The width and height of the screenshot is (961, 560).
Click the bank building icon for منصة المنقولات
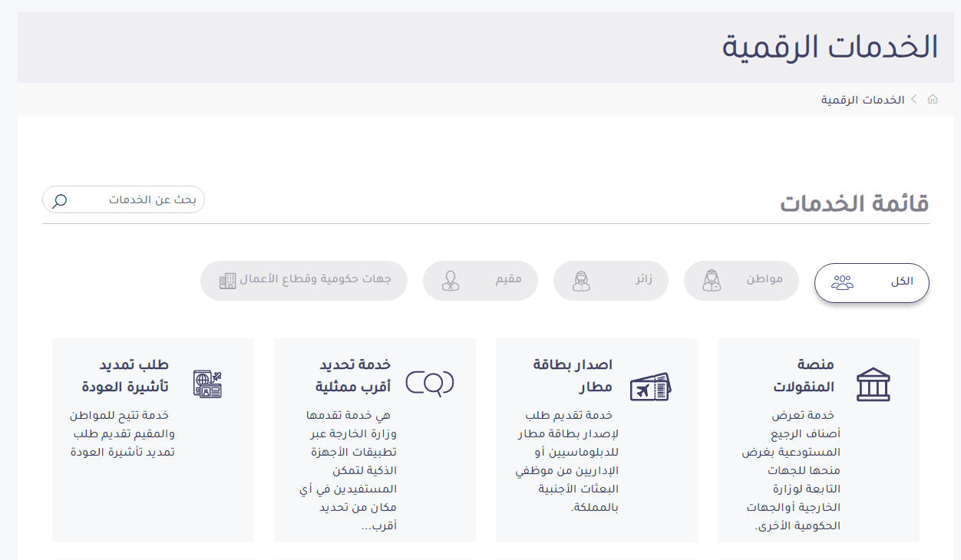point(873,384)
